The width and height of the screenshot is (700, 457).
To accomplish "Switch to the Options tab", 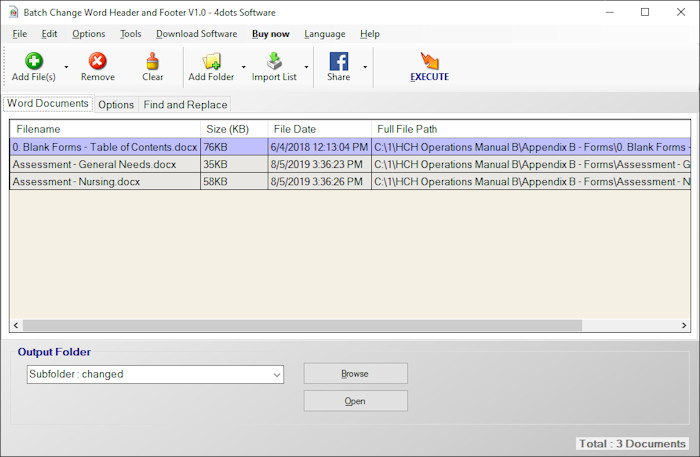I will pyautogui.click(x=116, y=104).
